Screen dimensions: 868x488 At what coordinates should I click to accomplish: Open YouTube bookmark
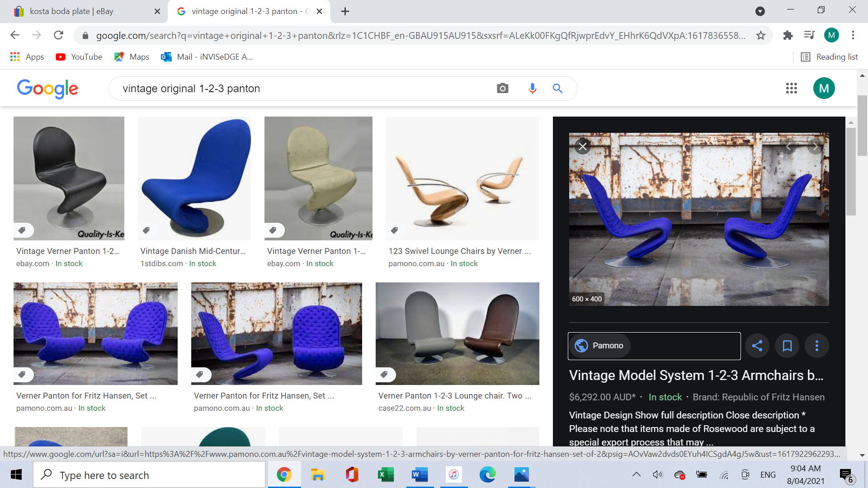[x=79, y=57]
